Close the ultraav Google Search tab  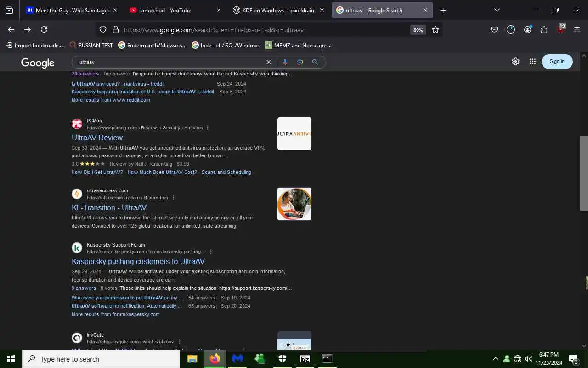[425, 10]
